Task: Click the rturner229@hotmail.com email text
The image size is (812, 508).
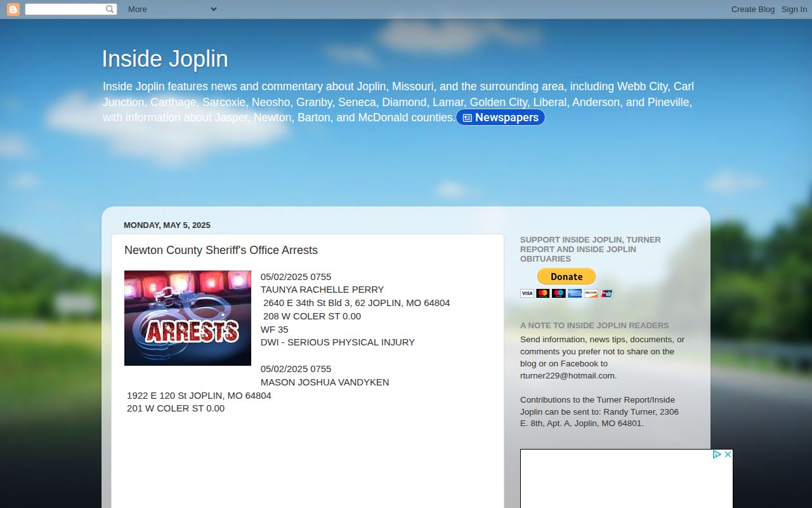Action: (x=568, y=375)
